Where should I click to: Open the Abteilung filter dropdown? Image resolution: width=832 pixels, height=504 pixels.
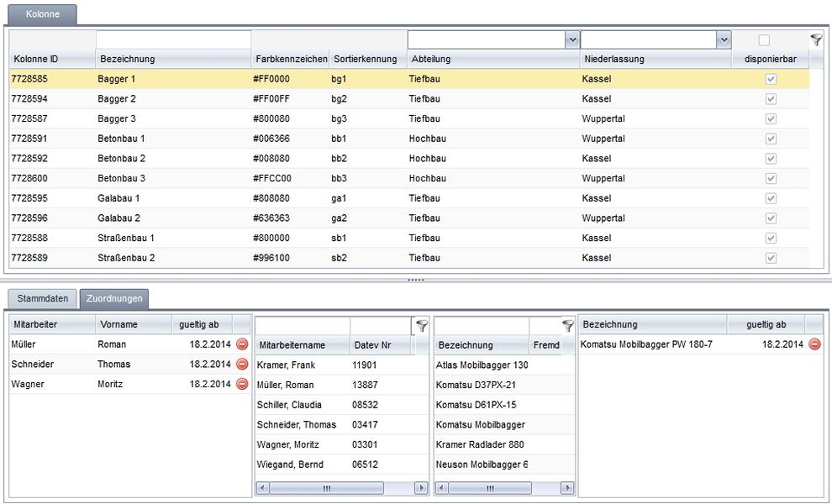pos(572,39)
